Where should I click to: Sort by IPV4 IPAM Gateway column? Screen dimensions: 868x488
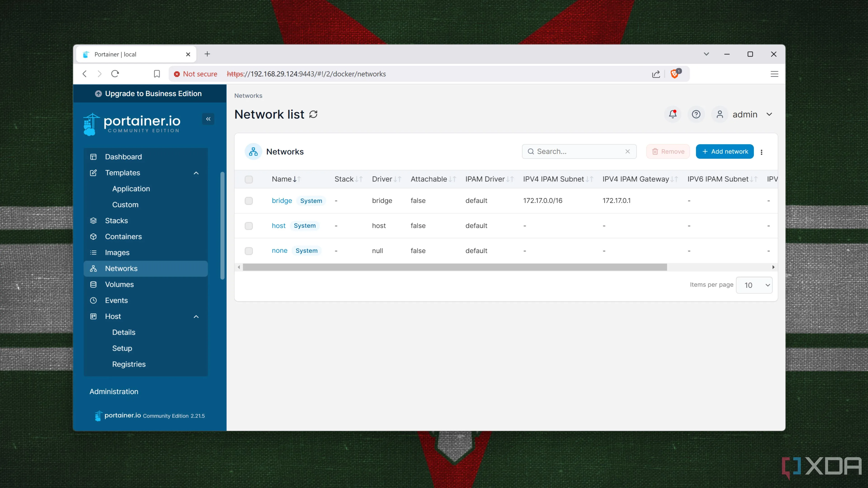(x=640, y=179)
